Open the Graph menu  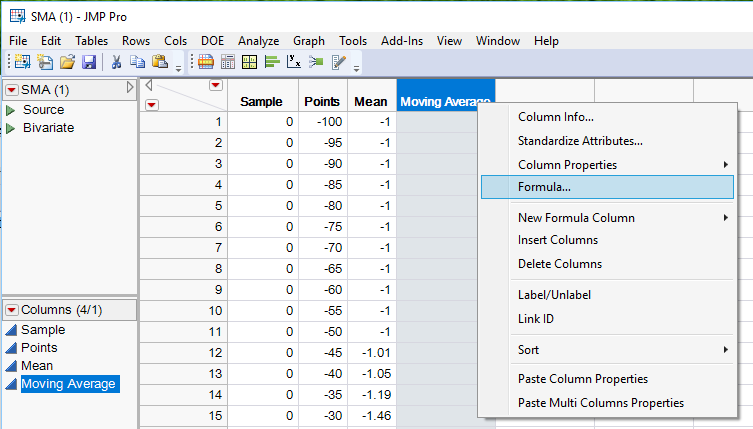click(x=309, y=41)
